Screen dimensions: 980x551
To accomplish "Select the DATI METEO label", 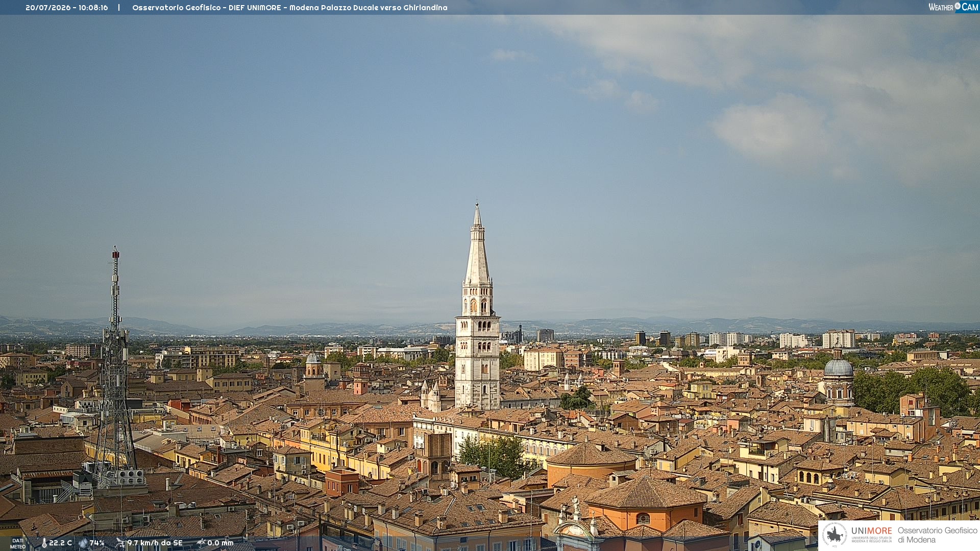I will 18,544.
